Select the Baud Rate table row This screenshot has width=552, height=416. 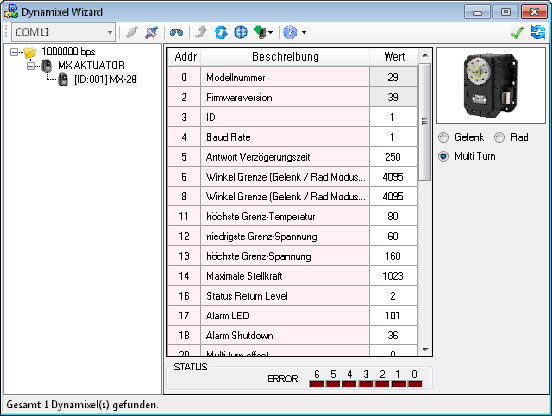click(x=292, y=137)
